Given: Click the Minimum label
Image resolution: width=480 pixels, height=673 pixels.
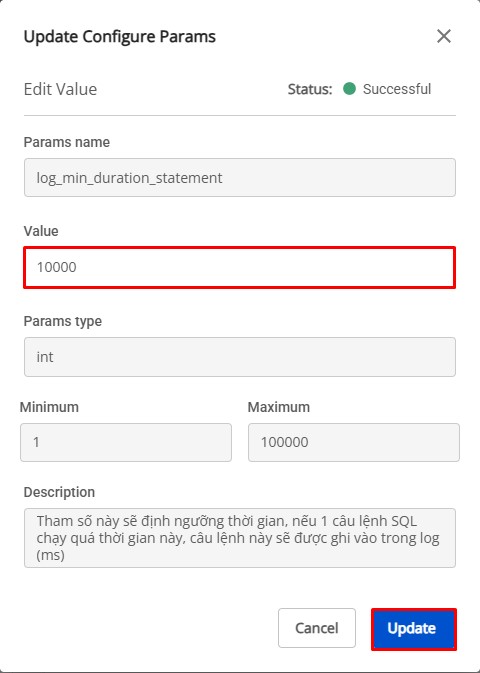Looking at the screenshot, I should pyautogui.click(x=49, y=407).
